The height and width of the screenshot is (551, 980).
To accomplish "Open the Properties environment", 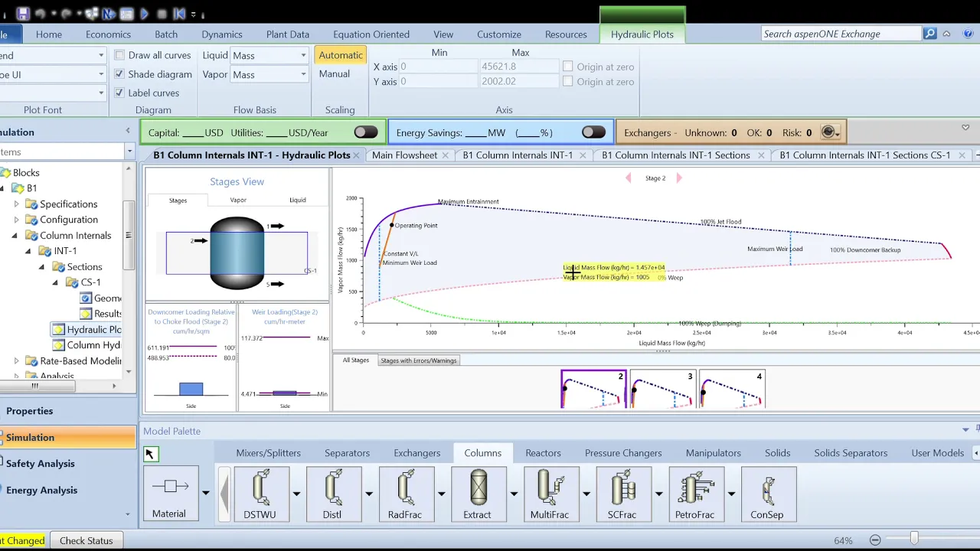I will (x=67, y=411).
